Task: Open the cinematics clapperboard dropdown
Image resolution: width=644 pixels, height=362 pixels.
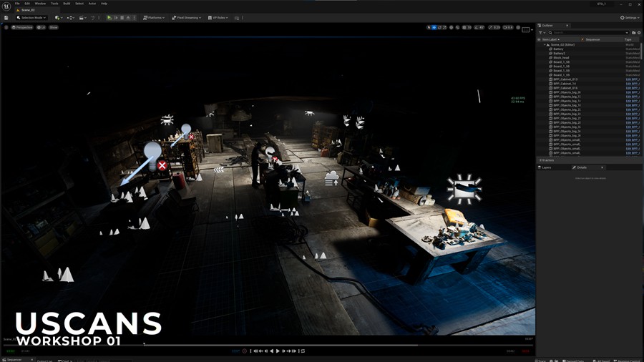Action: tap(82, 18)
